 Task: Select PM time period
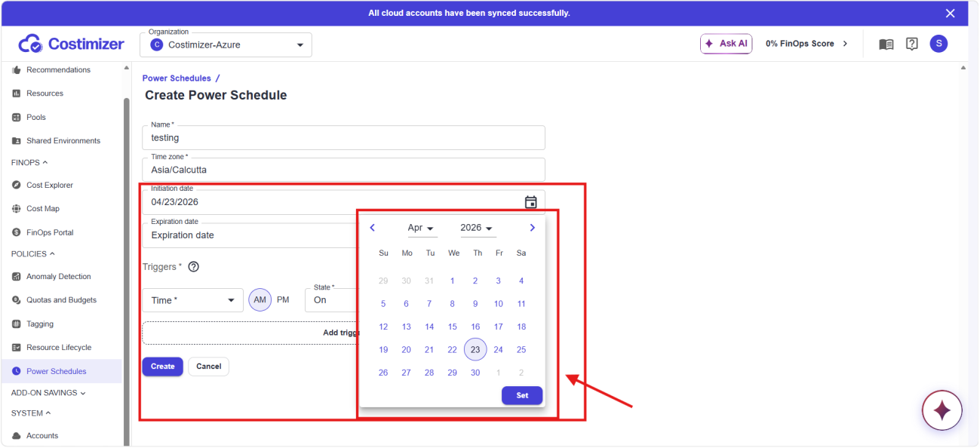pos(283,300)
